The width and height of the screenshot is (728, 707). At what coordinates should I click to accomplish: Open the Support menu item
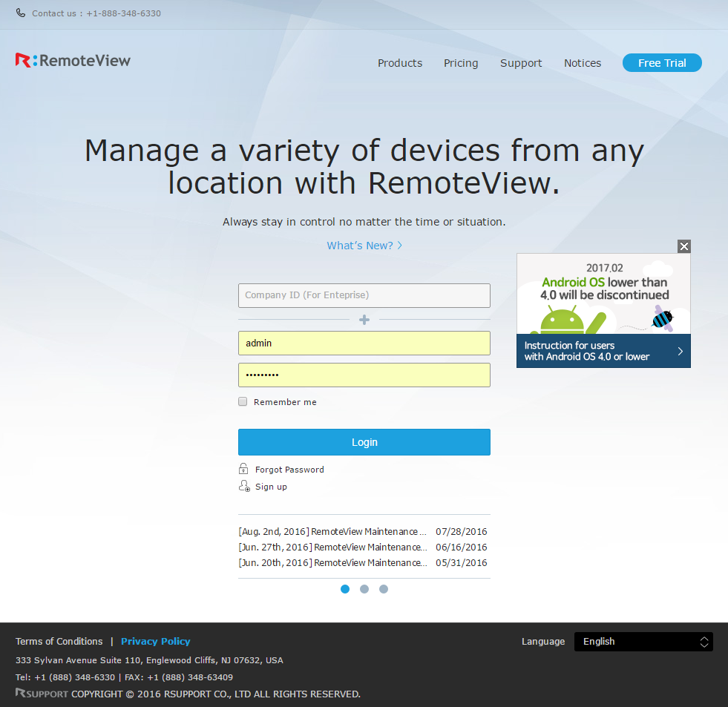521,63
